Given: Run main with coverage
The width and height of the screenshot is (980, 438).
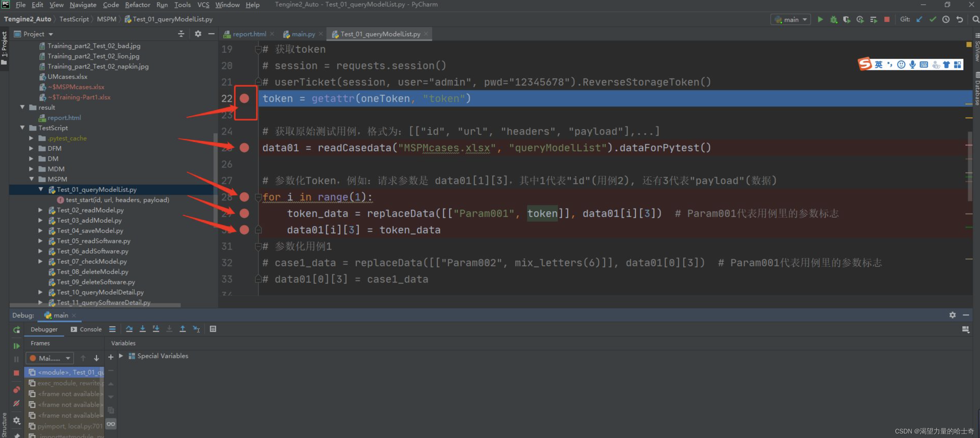Looking at the screenshot, I should [x=847, y=20].
